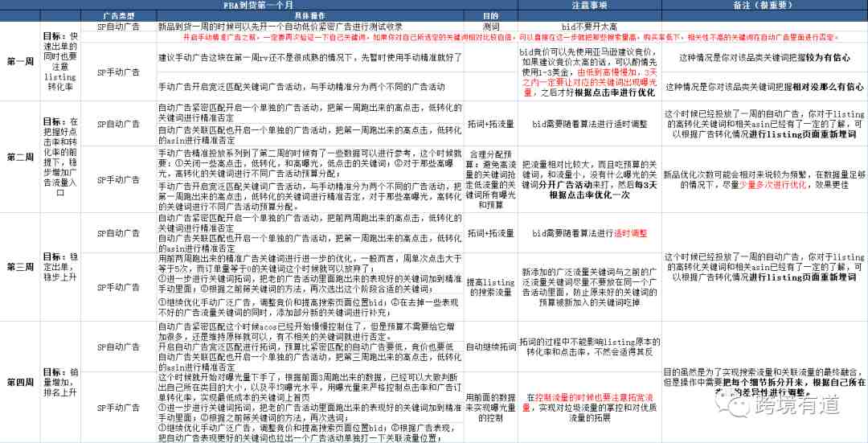Select the 提高listing的搜索流量 purpose cell
The height and width of the screenshot is (443, 868).
pos(490,287)
